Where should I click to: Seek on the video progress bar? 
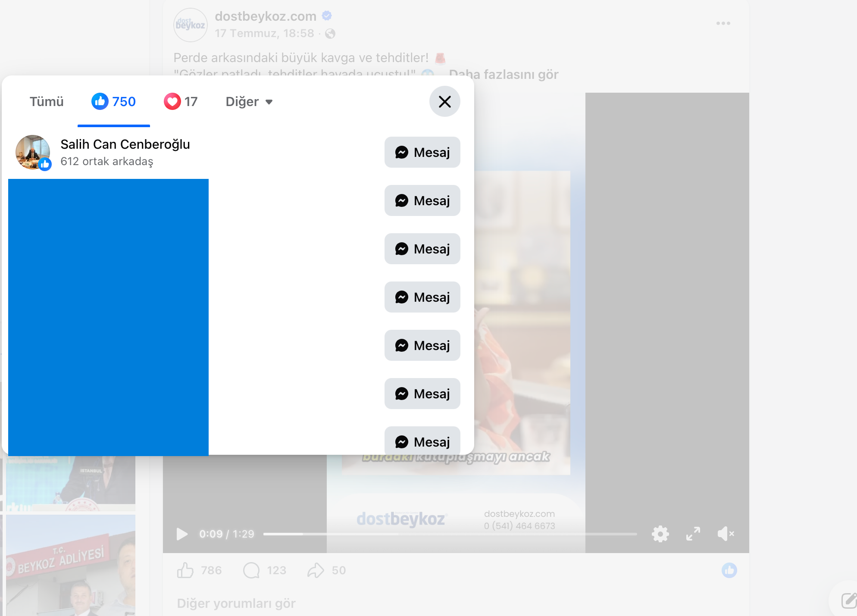click(x=450, y=534)
